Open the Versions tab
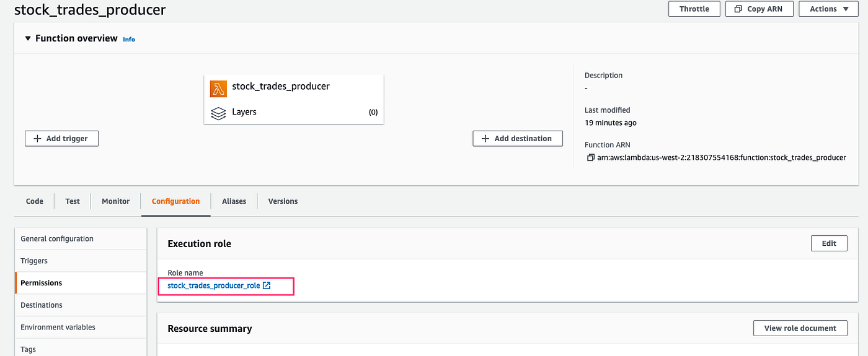868x356 pixels. click(x=283, y=201)
